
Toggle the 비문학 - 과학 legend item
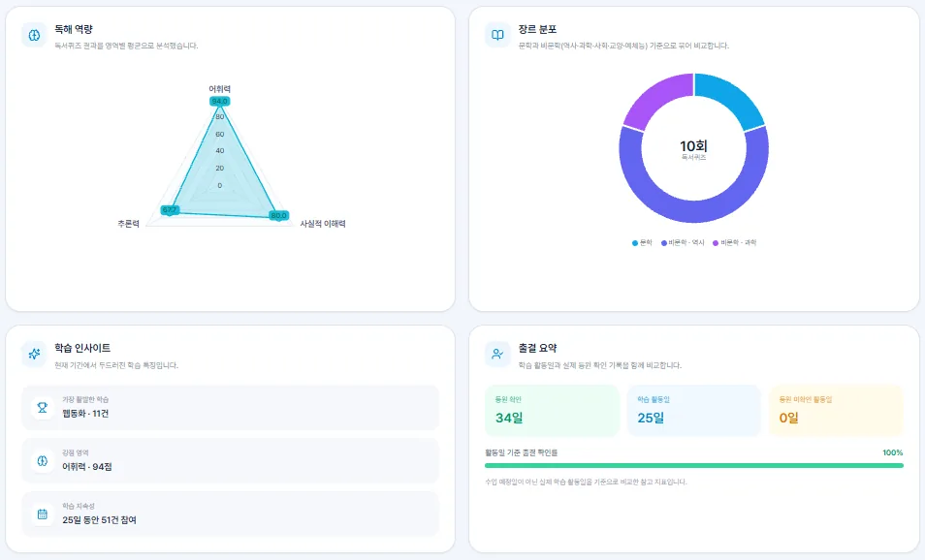pos(734,243)
